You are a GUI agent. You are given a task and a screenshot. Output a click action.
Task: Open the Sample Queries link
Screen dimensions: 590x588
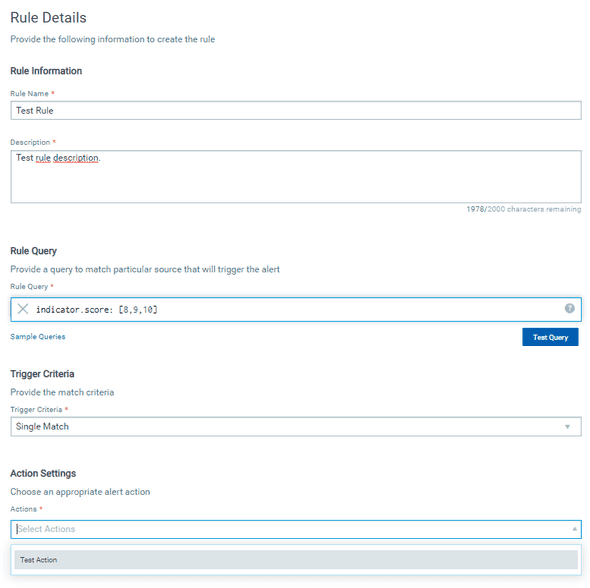click(38, 337)
